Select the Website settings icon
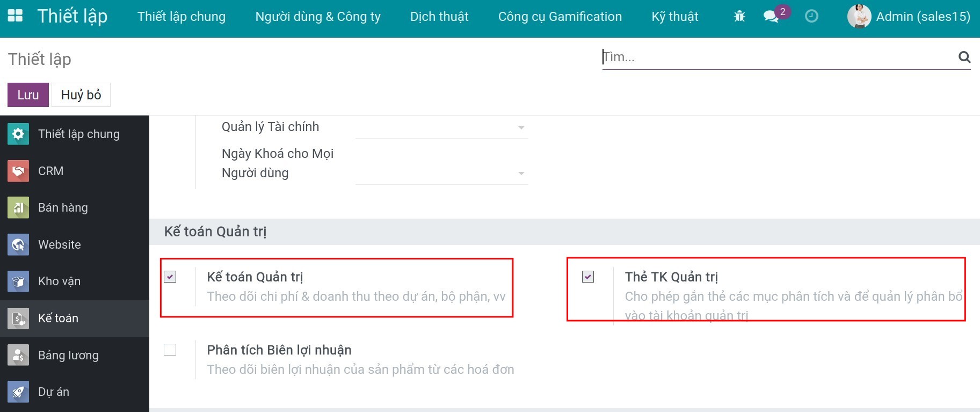Viewport: 980px width, 412px height. pyautogui.click(x=18, y=244)
